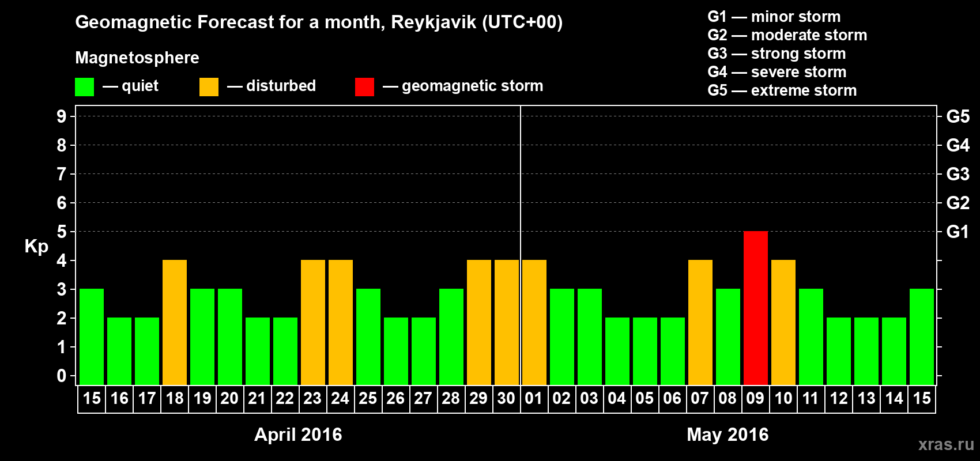Click the date label 02 in May
This screenshot has height=461, width=980.
pyautogui.click(x=561, y=398)
